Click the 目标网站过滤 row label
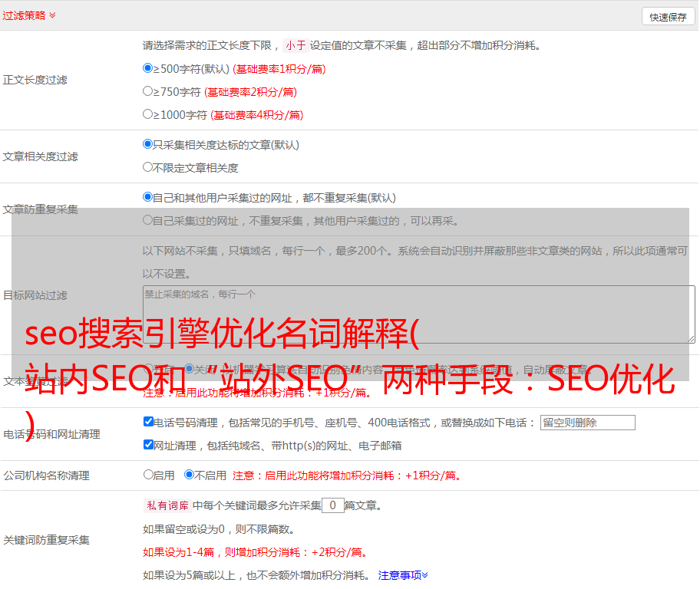The image size is (700, 589). [x=35, y=295]
